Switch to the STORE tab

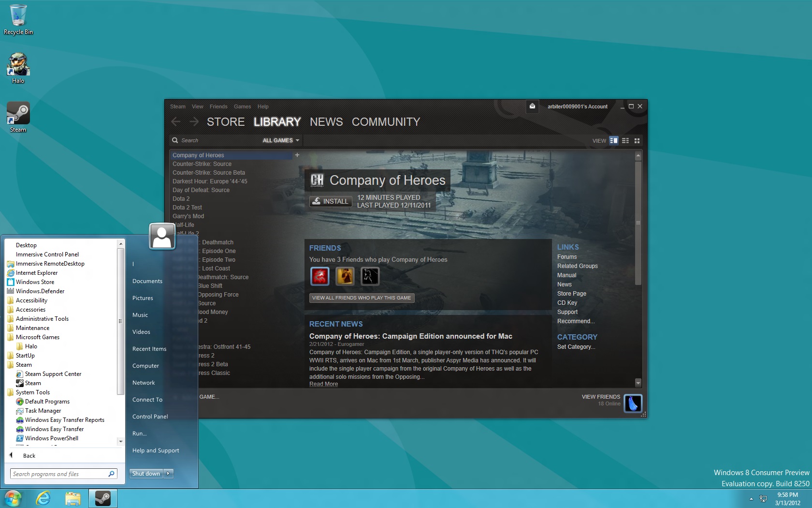coord(226,122)
